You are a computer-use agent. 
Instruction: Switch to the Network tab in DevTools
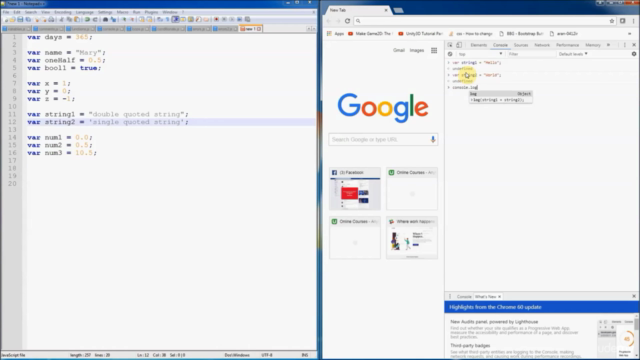coord(542,45)
